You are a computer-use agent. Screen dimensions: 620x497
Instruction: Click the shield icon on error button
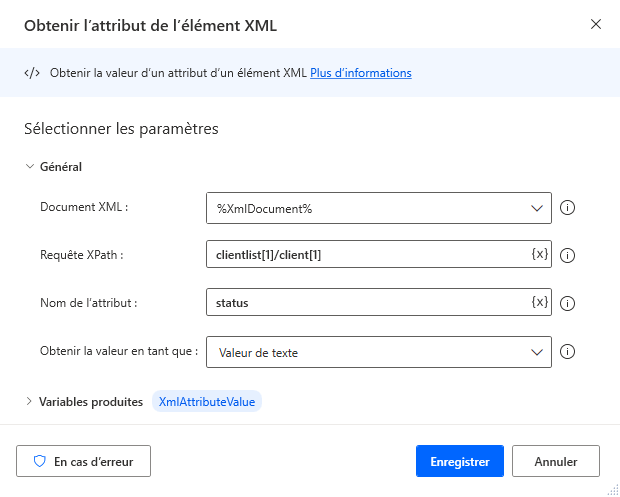(x=40, y=461)
